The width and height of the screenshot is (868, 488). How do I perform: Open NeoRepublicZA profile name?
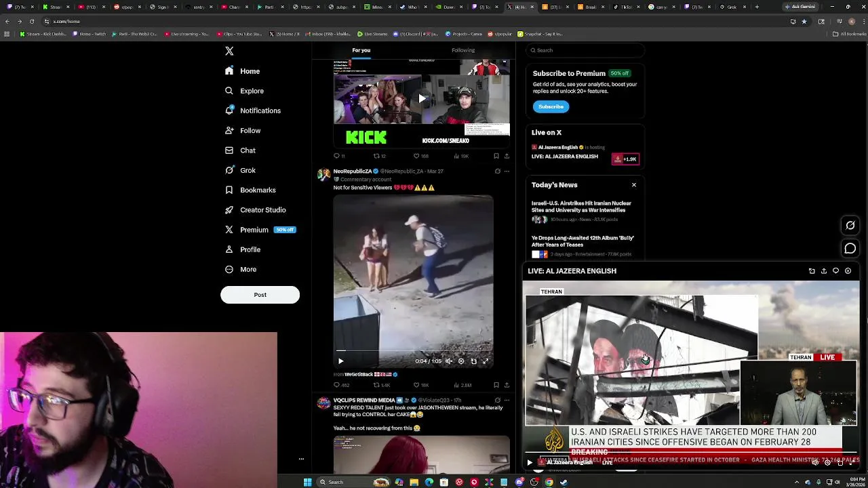click(353, 171)
